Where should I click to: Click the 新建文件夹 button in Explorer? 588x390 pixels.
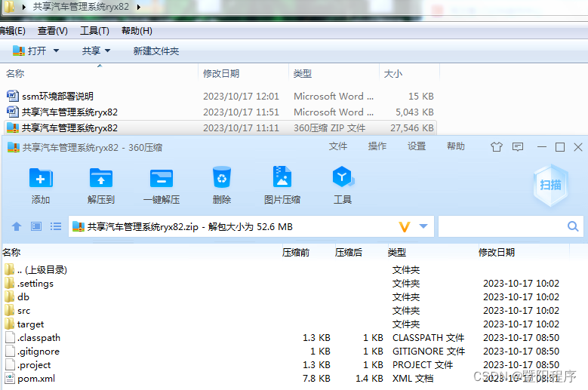coord(156,51)
